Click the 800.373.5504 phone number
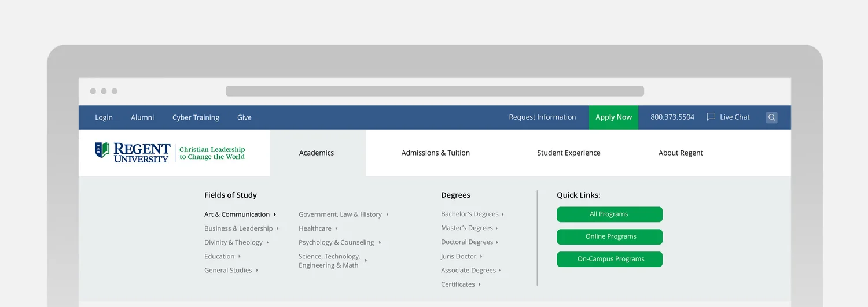This screenshot has height=307, width=868. coord(672,117)
